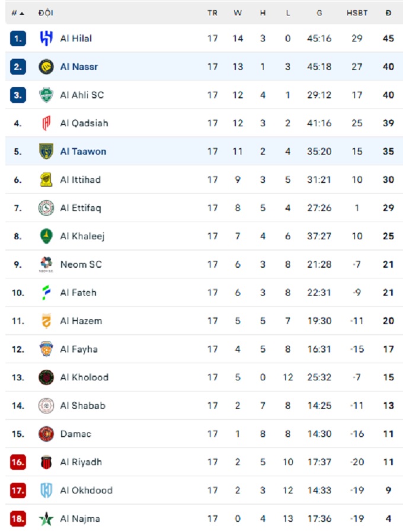
Task: Sort standings by the HSBT column header
Action: (357, 13)
